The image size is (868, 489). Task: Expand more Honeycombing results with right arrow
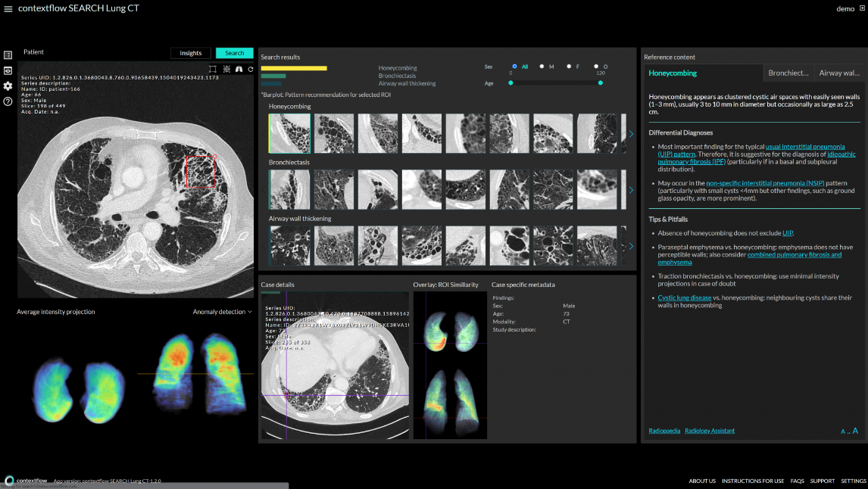pyautogui.click(x=631, y=134)
